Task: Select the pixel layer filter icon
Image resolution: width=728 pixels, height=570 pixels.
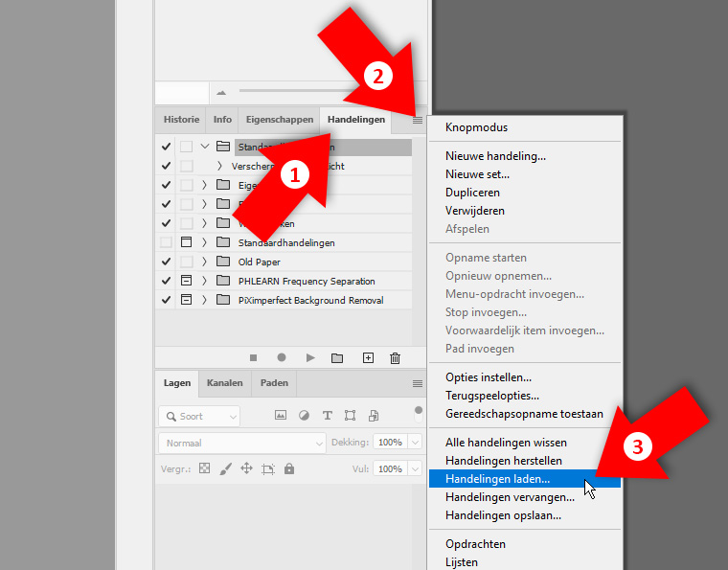Action: (x=281, y=416)
